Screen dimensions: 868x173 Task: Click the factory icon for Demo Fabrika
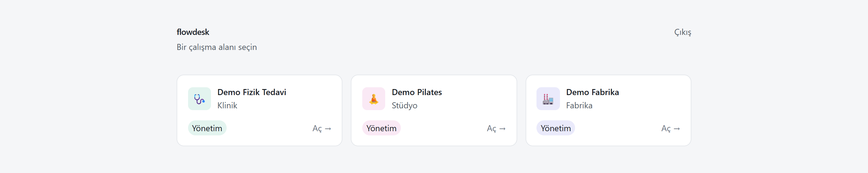point(548,99)
